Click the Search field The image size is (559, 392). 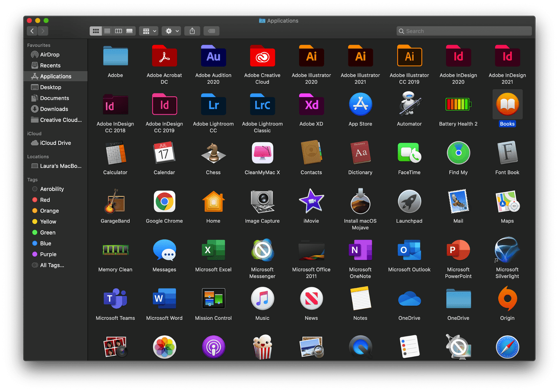coord(464,31)
